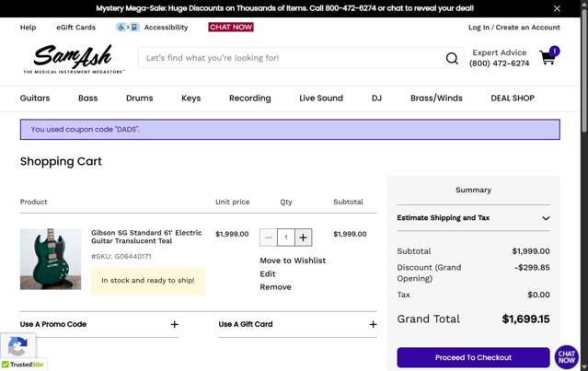Open the Help link
The image size is (588, 371).
click(x=29, y=28)
